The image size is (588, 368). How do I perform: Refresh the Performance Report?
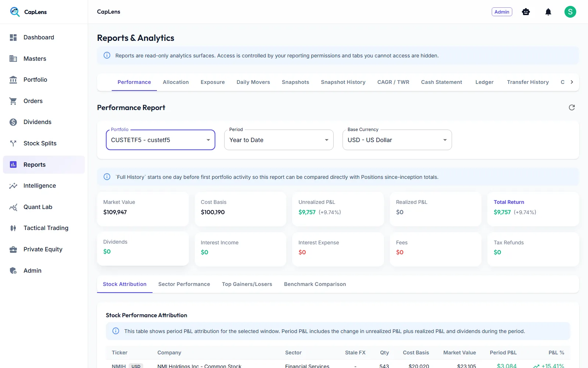[572, 107]
